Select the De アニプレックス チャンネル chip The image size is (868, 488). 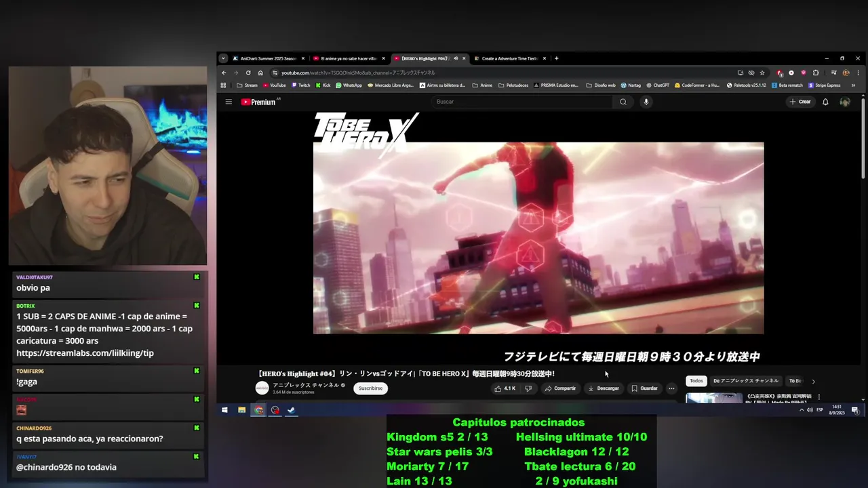pos(746,381)
